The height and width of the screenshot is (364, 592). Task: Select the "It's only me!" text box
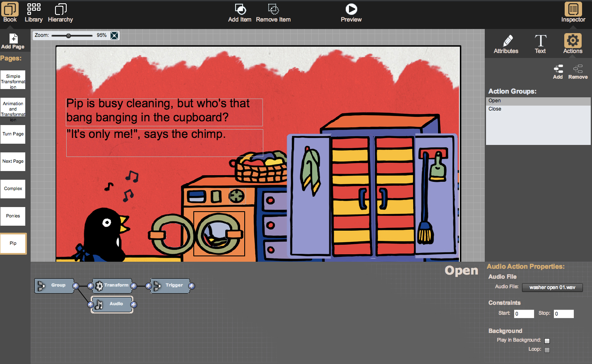coord(164,143)
